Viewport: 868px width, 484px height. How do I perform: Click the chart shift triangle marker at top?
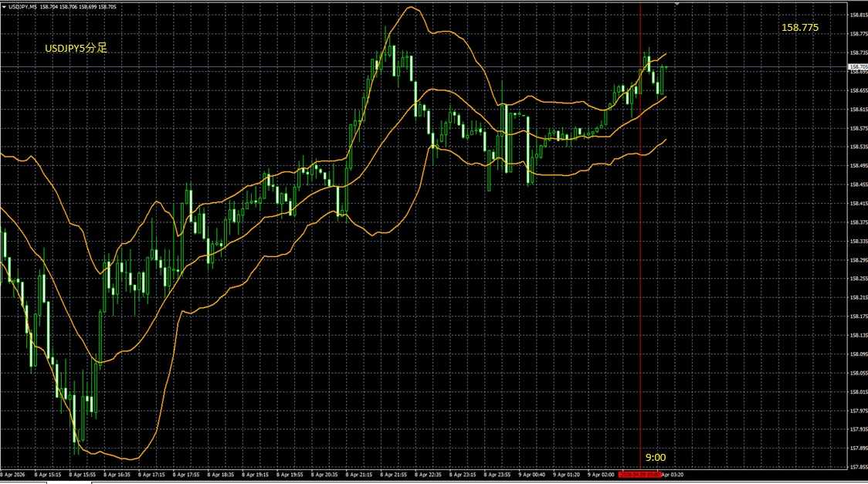click(677, 5)
